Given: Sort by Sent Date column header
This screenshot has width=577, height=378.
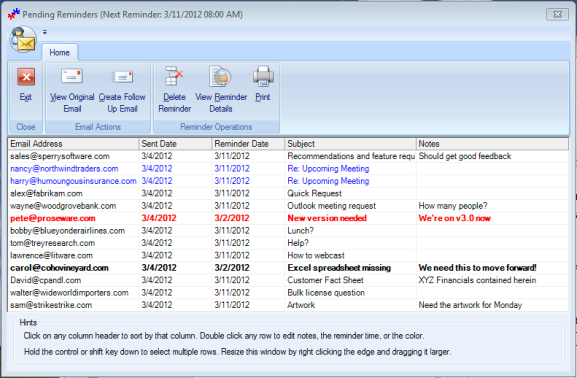Looking at the screenshot, I should pos(176,144).
